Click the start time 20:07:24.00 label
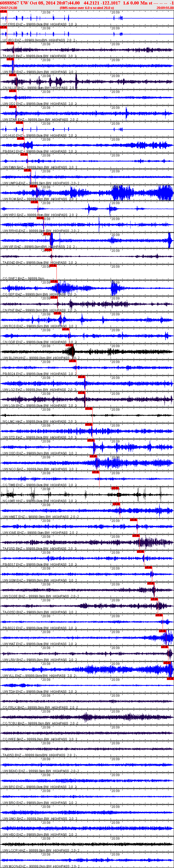 click(8, 8)
